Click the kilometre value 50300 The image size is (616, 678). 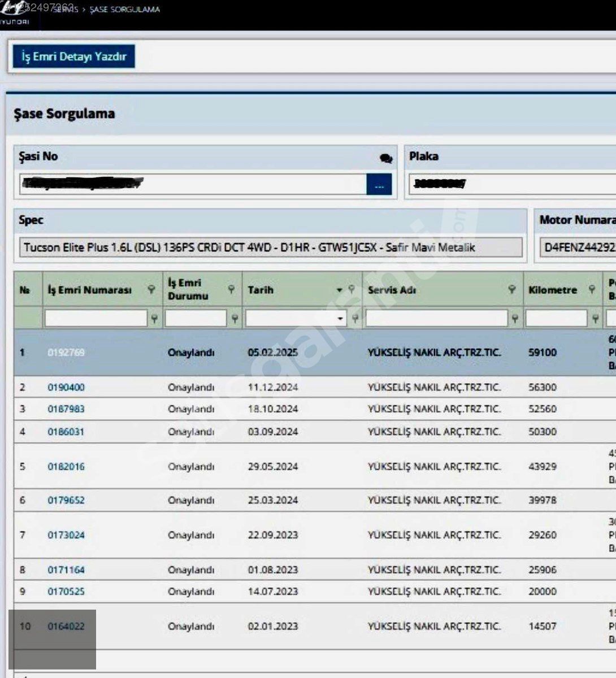tap(543, 432)
